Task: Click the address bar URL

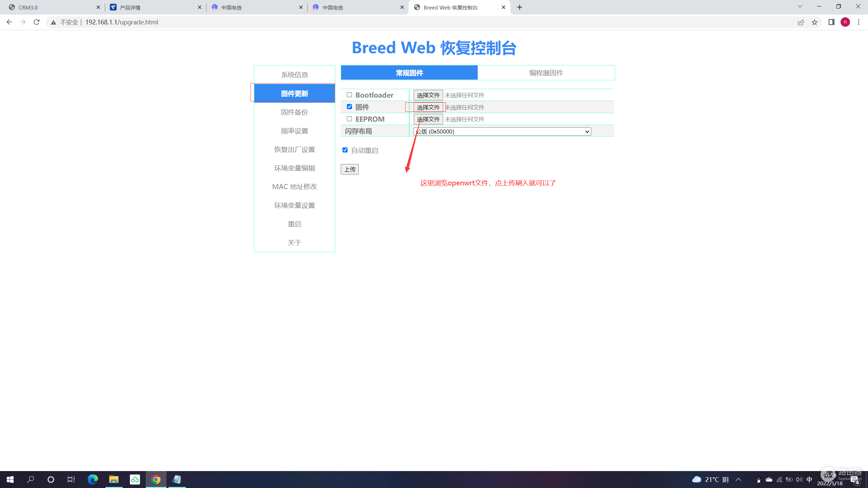Action: coord(121,22)
